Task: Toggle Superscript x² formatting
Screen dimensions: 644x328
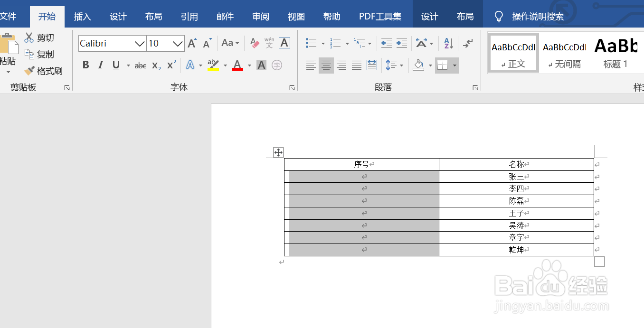Action: [x=171, y=65]
